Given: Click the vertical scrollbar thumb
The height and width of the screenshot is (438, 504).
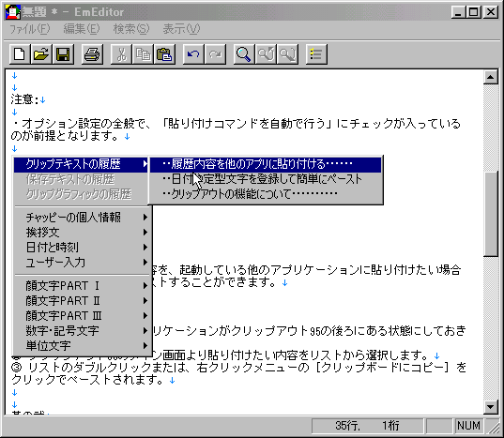Looking at the screenshot, I should (x=491, y=214).
